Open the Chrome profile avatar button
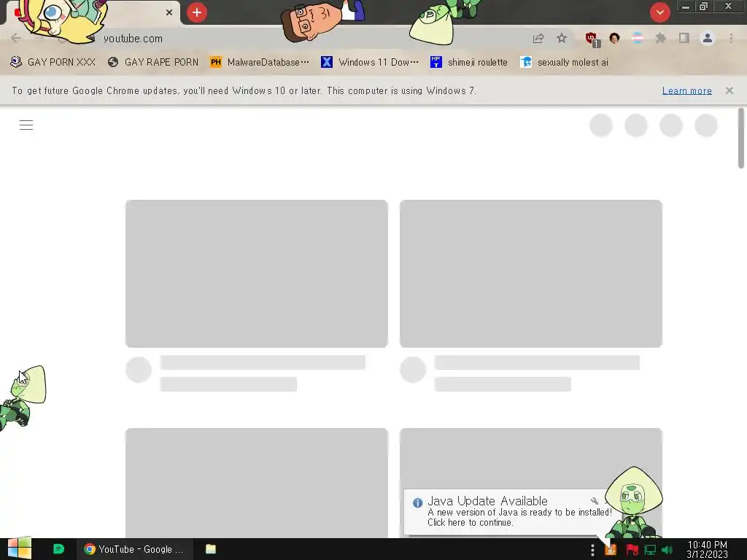Viewport: 747px width, 560px height. tap(708, 38)
